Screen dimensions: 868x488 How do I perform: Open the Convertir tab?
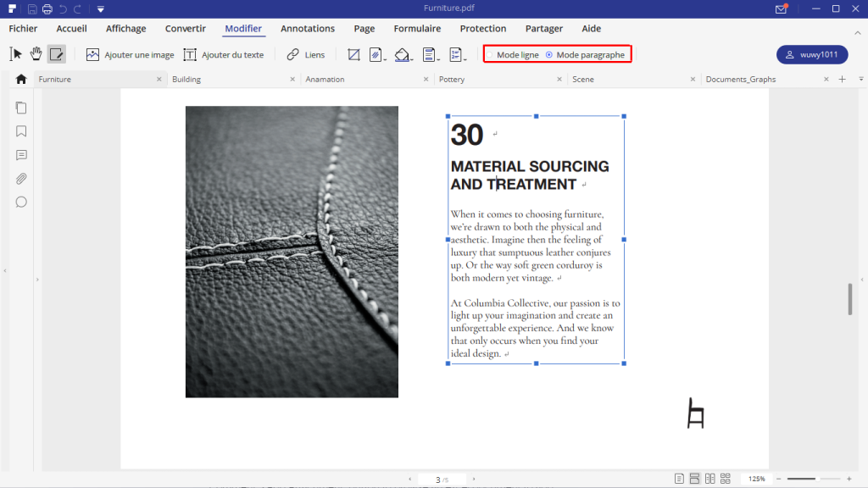[185, 28]
